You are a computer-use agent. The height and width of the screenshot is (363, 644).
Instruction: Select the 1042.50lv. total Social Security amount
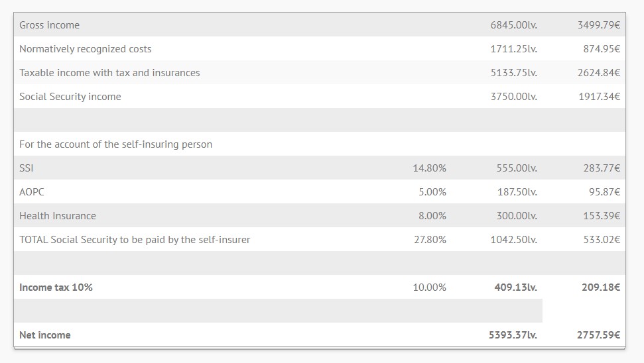(513, 240)
